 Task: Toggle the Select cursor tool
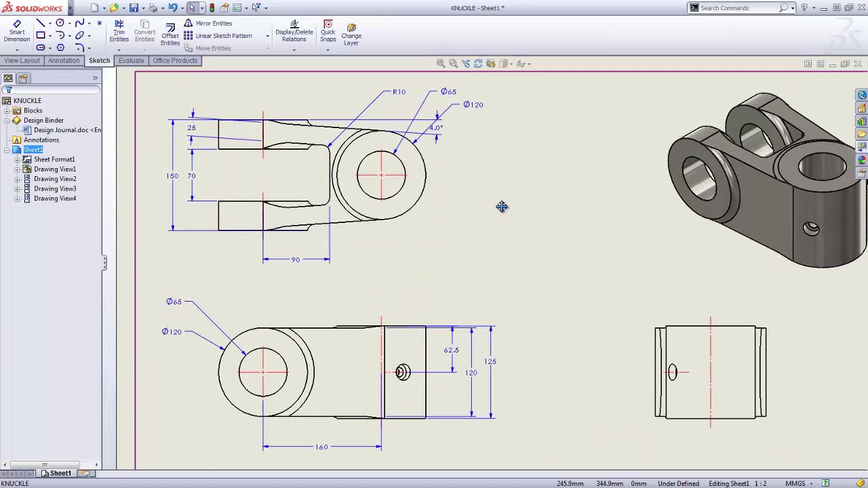click(192, 8)
